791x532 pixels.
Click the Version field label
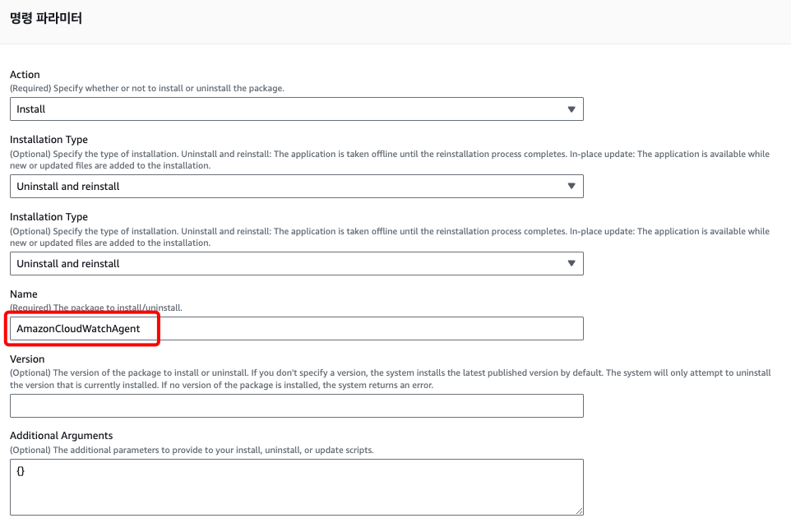(27, 359)
